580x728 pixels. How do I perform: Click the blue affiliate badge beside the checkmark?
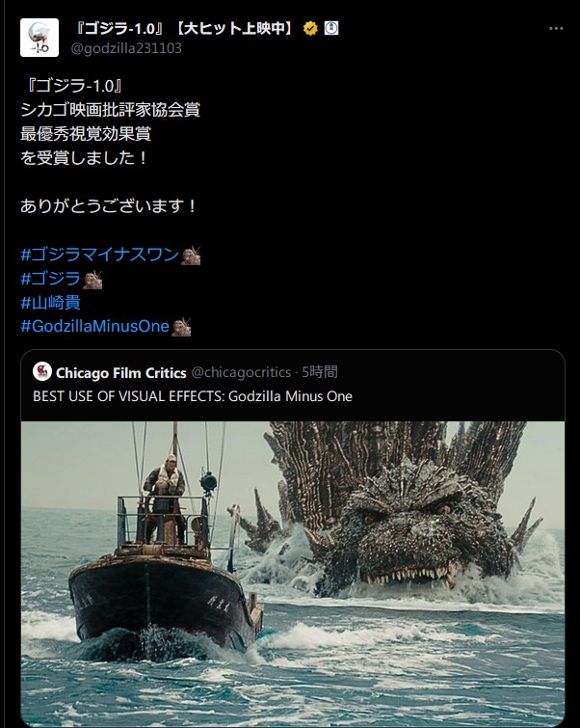point(330,28)
